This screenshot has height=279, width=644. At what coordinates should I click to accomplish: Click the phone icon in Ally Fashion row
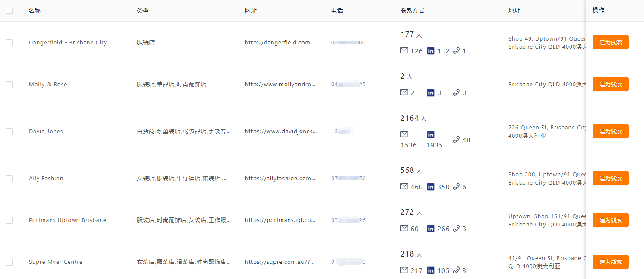click(456, 187)
